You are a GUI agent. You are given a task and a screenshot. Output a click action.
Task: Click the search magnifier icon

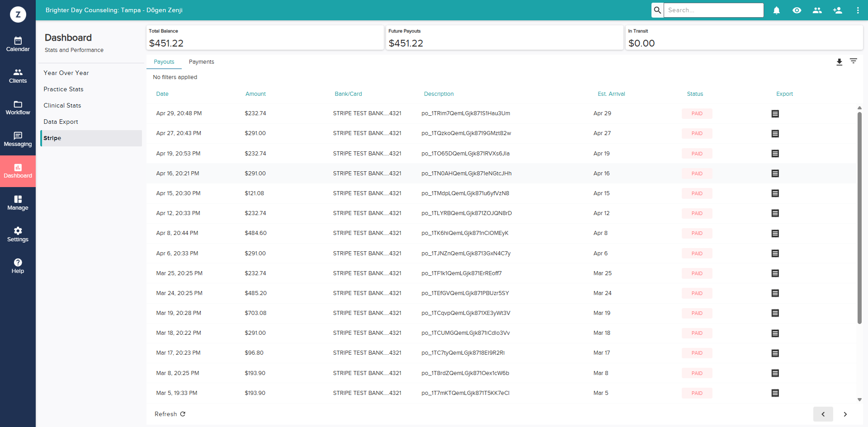657,10
